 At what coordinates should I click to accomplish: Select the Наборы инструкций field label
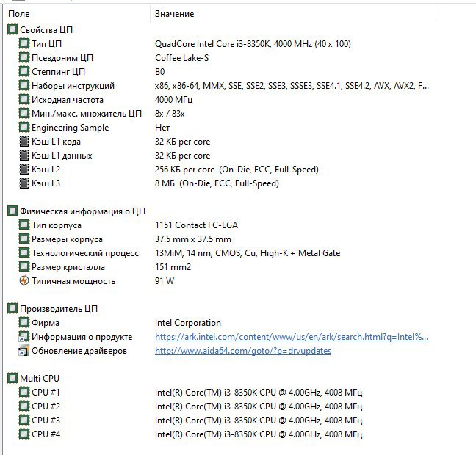click(73, 86)
